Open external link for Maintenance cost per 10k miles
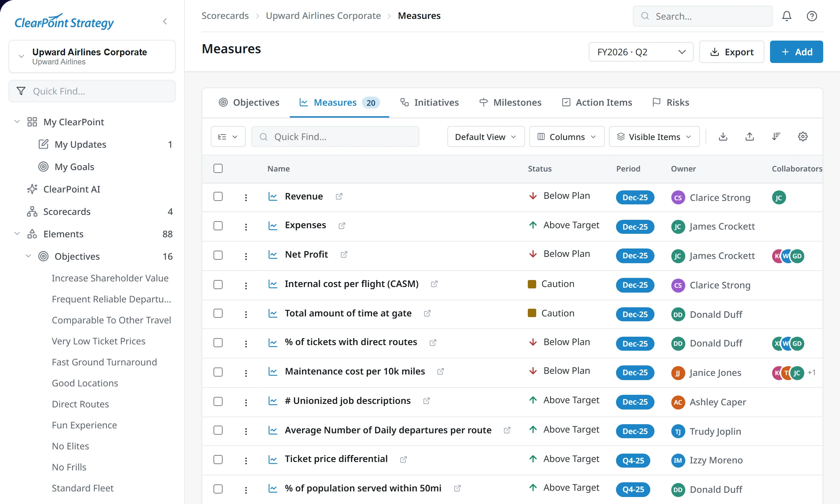Screen dimensions: 840x504 tap(441, 371)
